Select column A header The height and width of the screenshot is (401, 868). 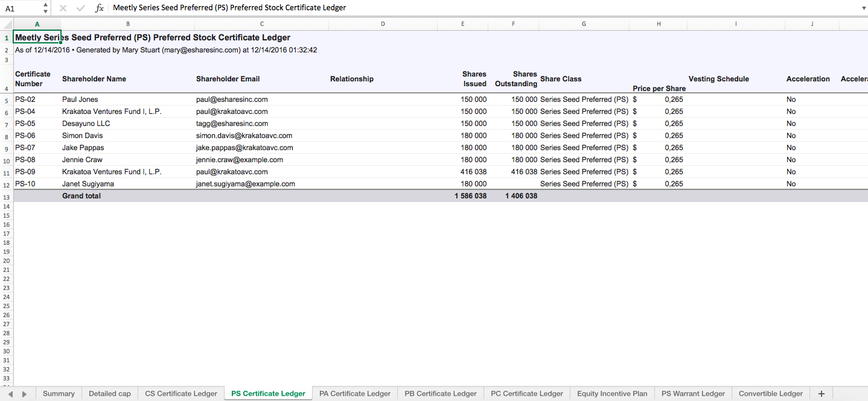tap(37, 24)
